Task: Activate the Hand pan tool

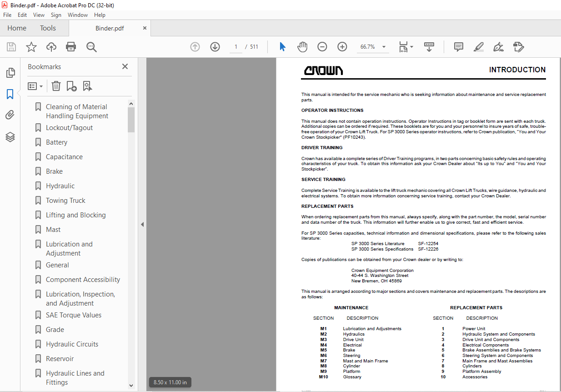Action: click(x=302, y=47)
